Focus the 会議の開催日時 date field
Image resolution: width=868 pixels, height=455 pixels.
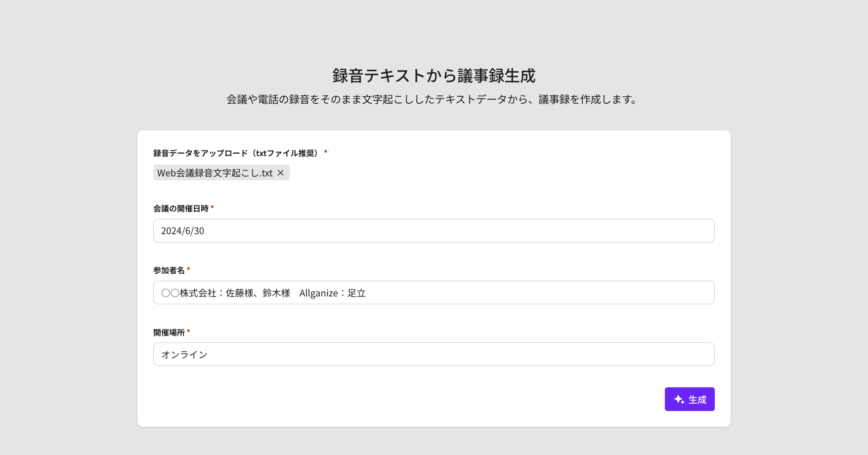(433, 231)
